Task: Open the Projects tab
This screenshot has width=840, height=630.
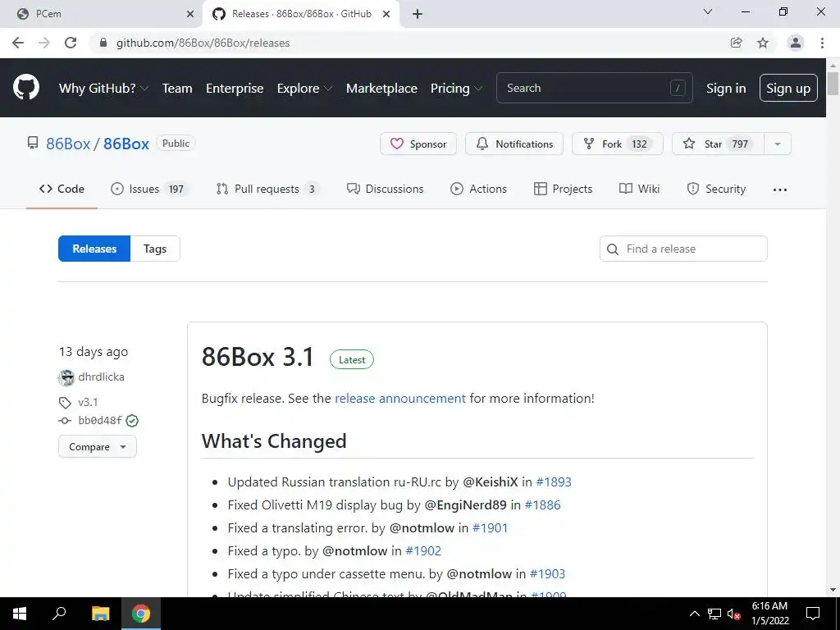Action: pos(563,189)
